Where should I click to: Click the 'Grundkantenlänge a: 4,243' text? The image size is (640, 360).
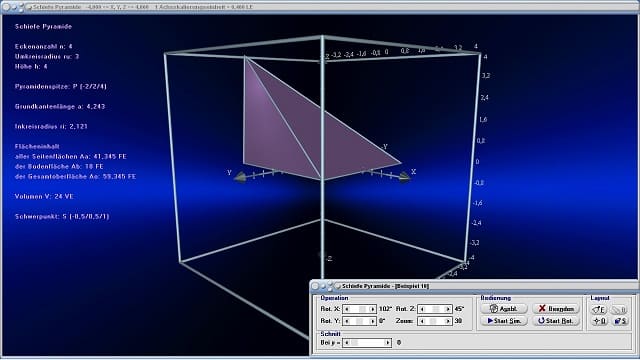click(x=60, y=107)
